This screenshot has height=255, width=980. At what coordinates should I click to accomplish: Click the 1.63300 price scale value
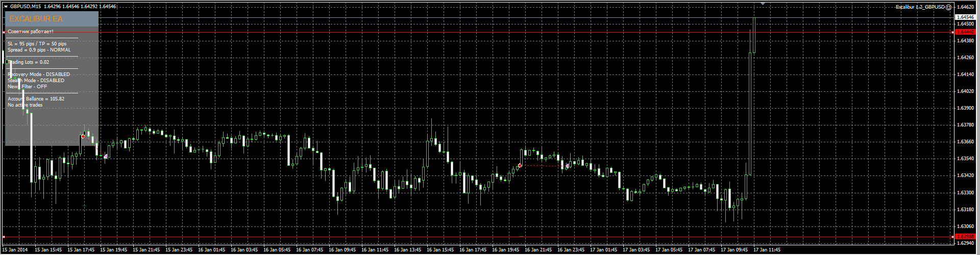tap(965, 193)
